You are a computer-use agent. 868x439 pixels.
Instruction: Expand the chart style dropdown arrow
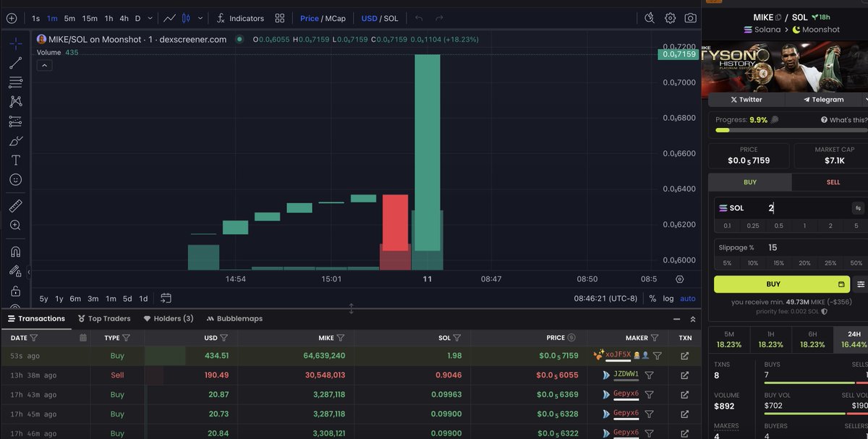pyautogui.click(x=200, y=18)
